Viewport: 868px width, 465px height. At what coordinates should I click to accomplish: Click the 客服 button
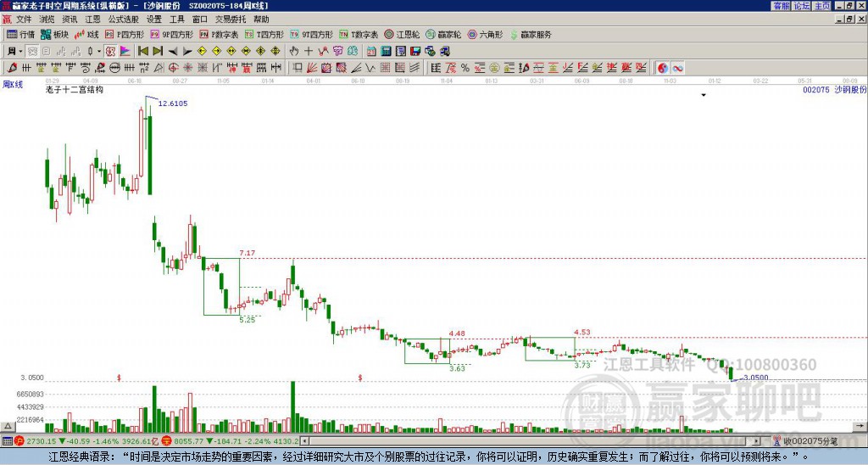(x=782, y=6)
